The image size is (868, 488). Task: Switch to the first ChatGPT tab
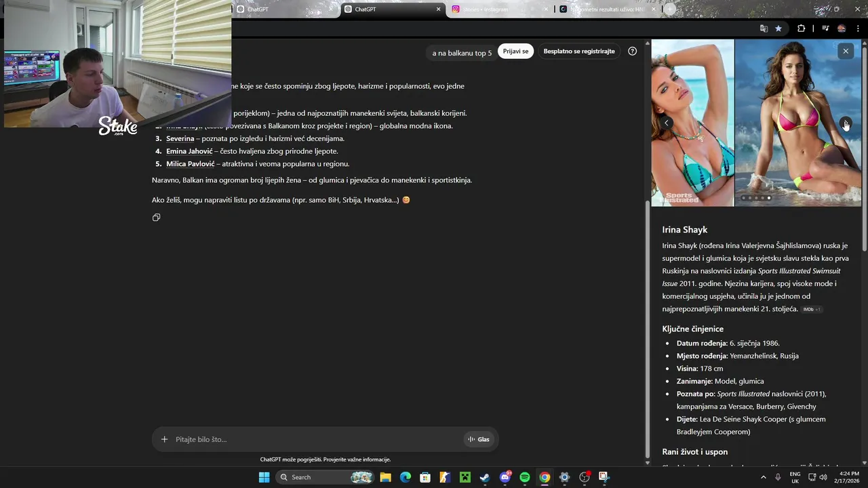[285, 9]
